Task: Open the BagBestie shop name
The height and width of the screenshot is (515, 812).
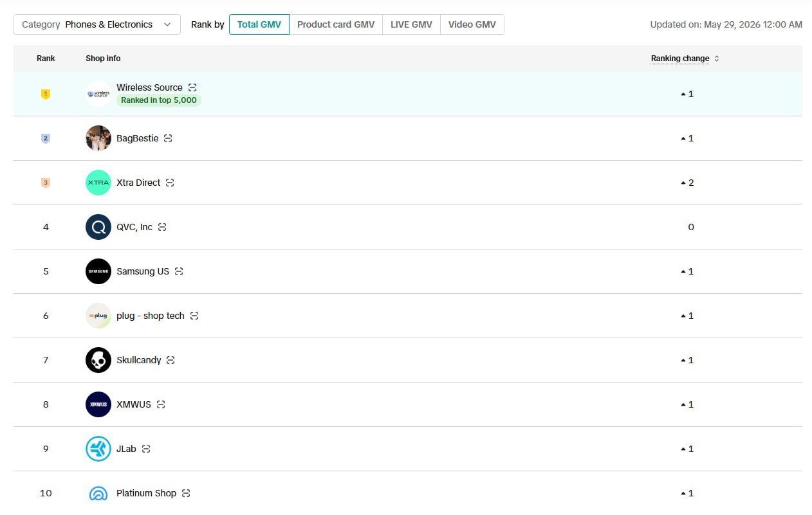Action: point(137,138)
